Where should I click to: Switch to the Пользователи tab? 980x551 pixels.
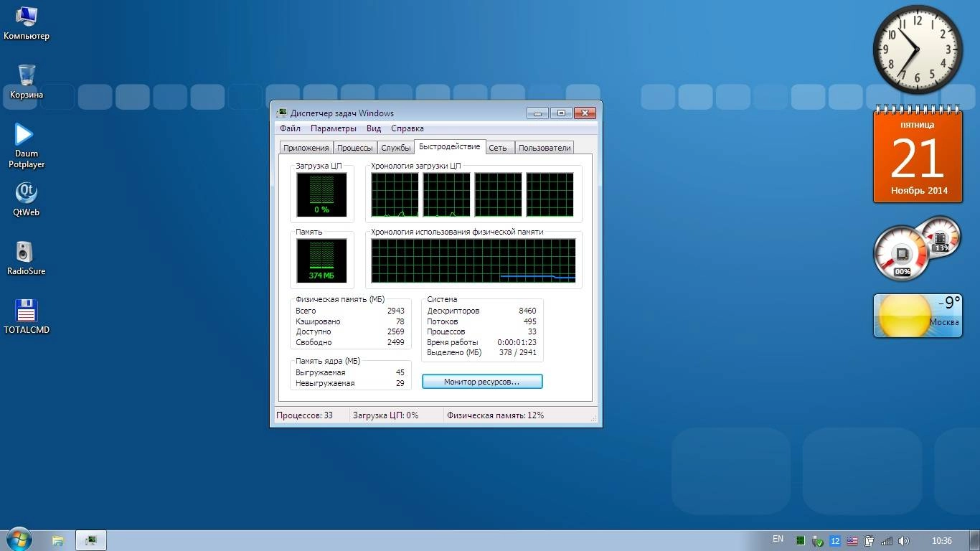click(x=545, y=148)
